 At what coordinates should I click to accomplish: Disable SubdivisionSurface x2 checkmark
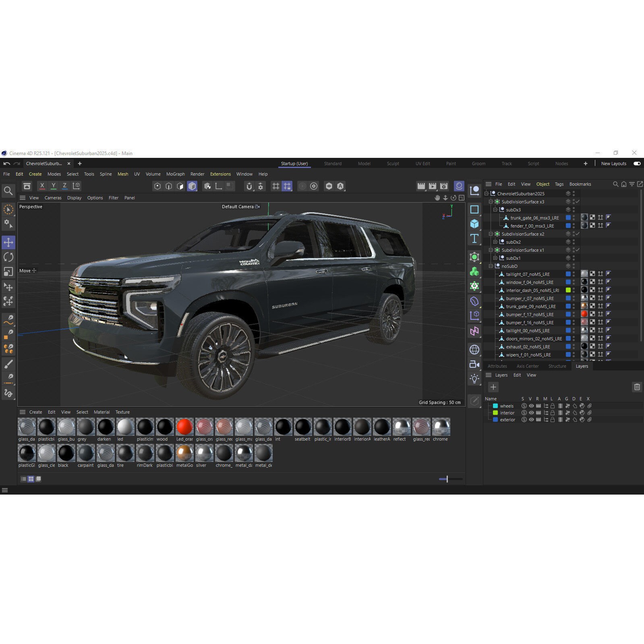pyautogui.click(x=577, y=234)
